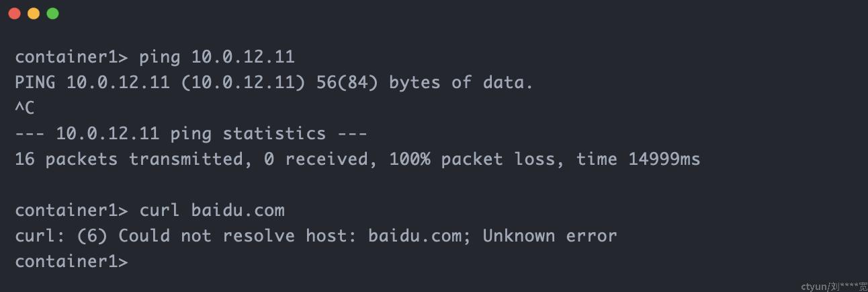Click the 'Could not resolve host' message
Screen dimensions: 868x292
pos(241,236)
